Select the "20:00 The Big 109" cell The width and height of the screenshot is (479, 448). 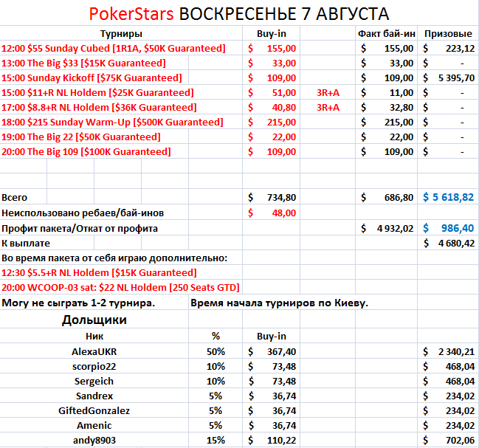tap(86, 151)
